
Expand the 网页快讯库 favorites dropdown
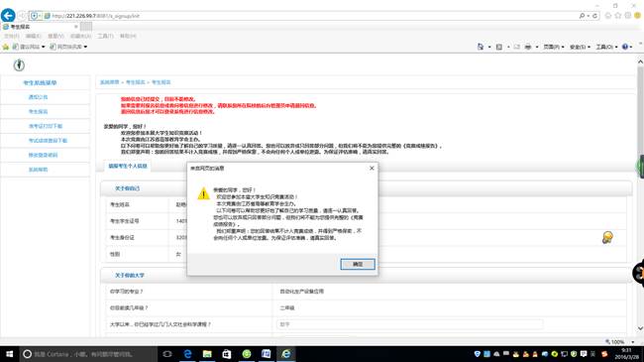[x=85, y=47]
